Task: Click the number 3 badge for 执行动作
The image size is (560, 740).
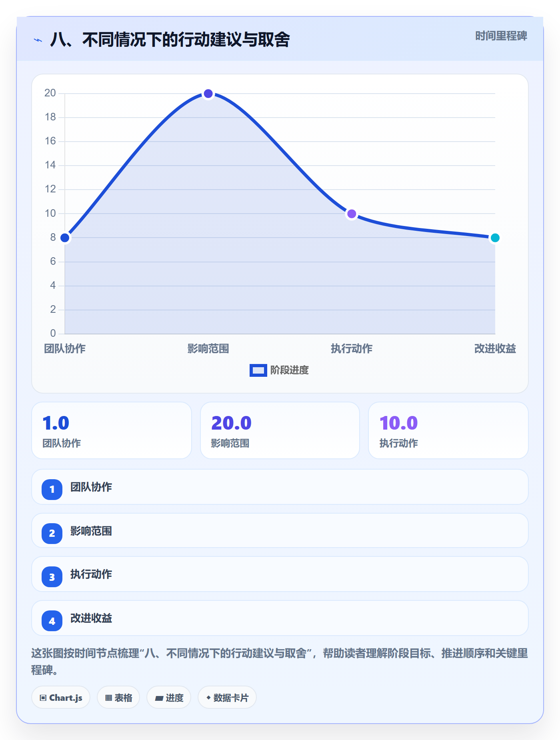Action: (x=52, y=577)
